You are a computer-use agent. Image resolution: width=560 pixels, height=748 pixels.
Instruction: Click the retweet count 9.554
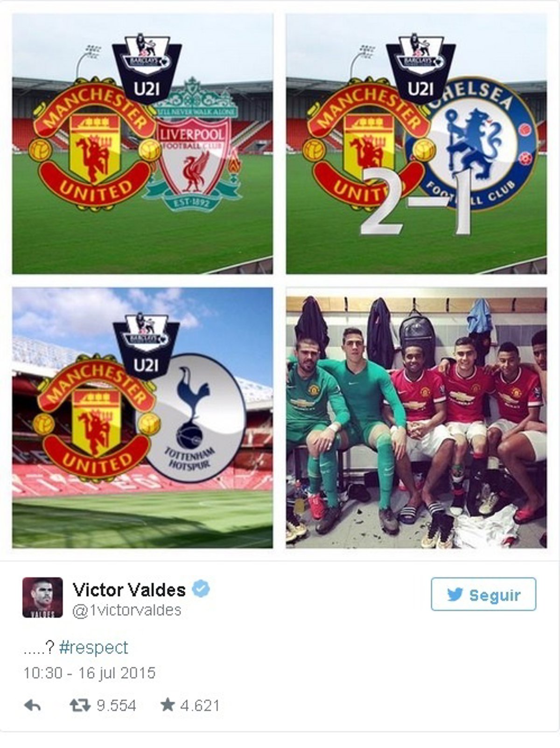pos(116,705)
